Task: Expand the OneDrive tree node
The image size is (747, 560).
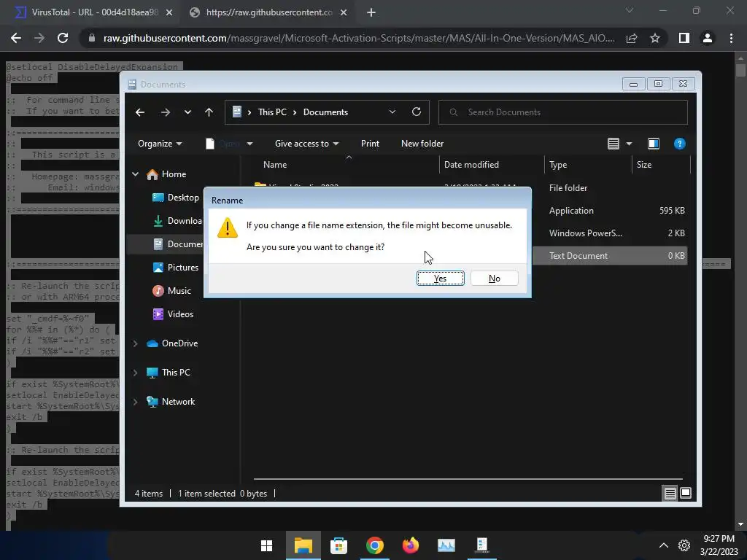Action: pyautogui.click(x=135, y=343)
